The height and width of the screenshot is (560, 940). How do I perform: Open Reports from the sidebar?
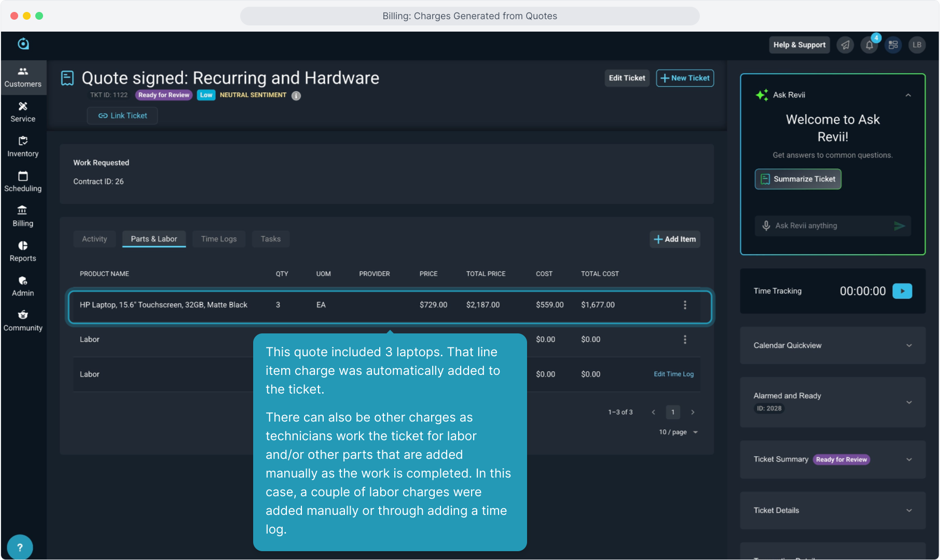23,251
